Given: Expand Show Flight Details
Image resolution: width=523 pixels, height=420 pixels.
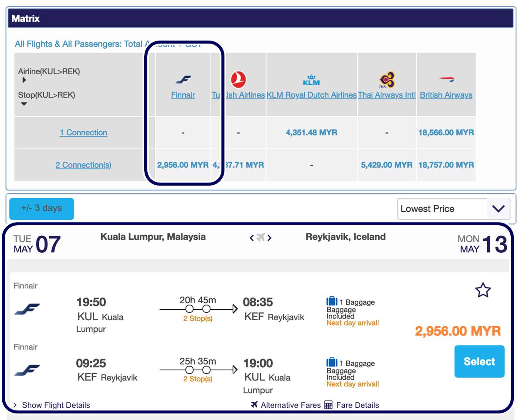Looking at the screenshot, I should (x=51, y=405).
